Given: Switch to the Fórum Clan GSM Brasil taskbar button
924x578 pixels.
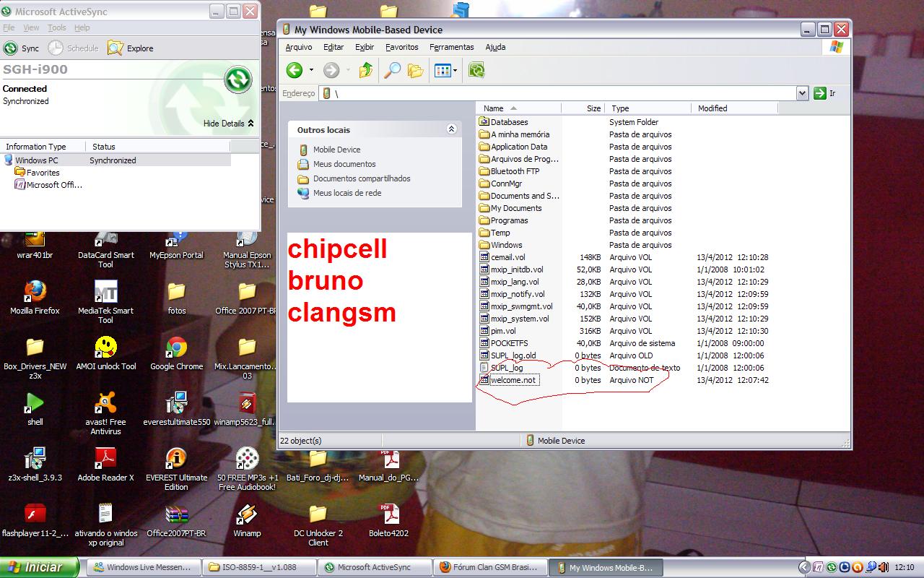Looking at the screenshot, I should [x=490, y=567].
